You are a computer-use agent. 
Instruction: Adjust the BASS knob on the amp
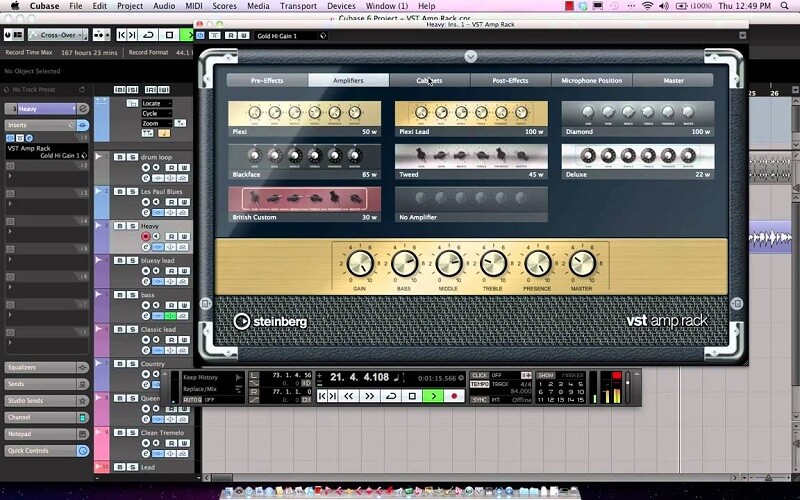click(x=404, y=264)
